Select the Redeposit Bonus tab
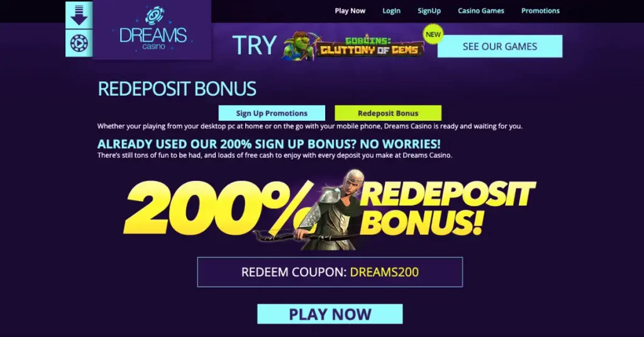The width and height of the screenshot is (644, 337). (x=388, y=113)
